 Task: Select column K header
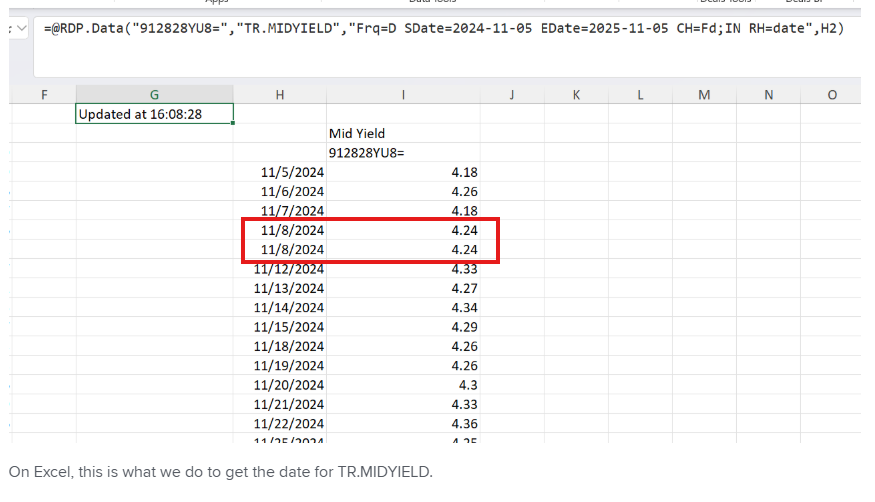576,95
